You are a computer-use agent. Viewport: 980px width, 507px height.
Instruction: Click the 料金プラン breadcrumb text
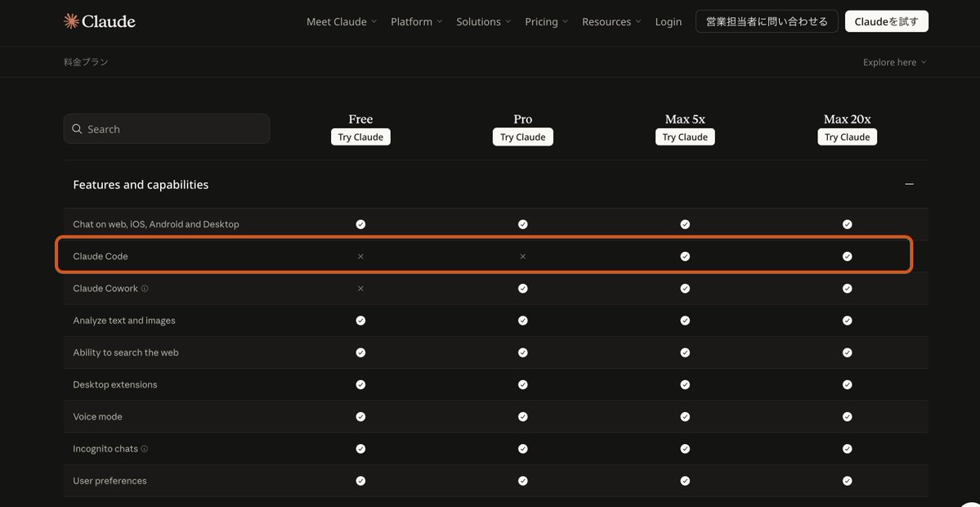(x=86, y=62)
